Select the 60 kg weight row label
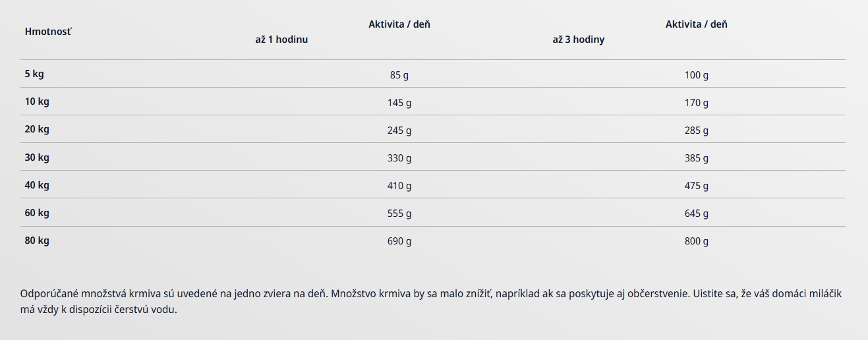 pyautogui.click(x=37, y=213)
